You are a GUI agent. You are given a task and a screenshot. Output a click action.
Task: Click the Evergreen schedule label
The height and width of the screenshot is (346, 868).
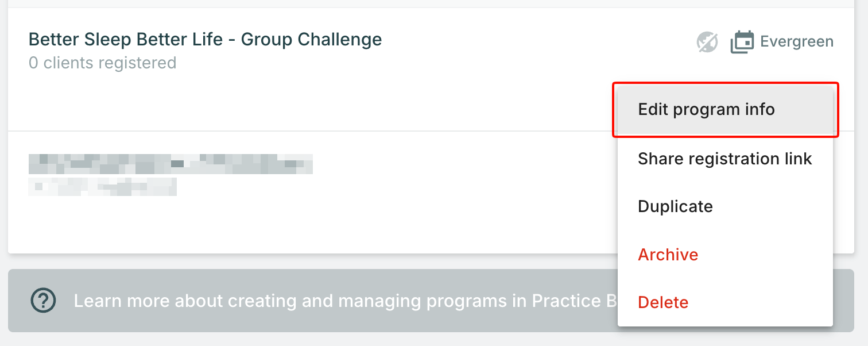click(796, 42)
